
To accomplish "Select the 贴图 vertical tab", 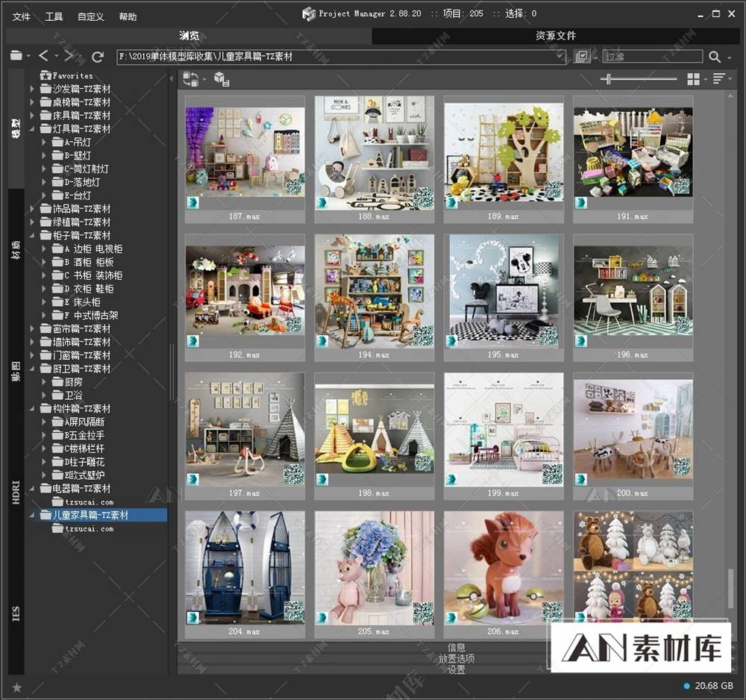I will click(x=16, y=371).
